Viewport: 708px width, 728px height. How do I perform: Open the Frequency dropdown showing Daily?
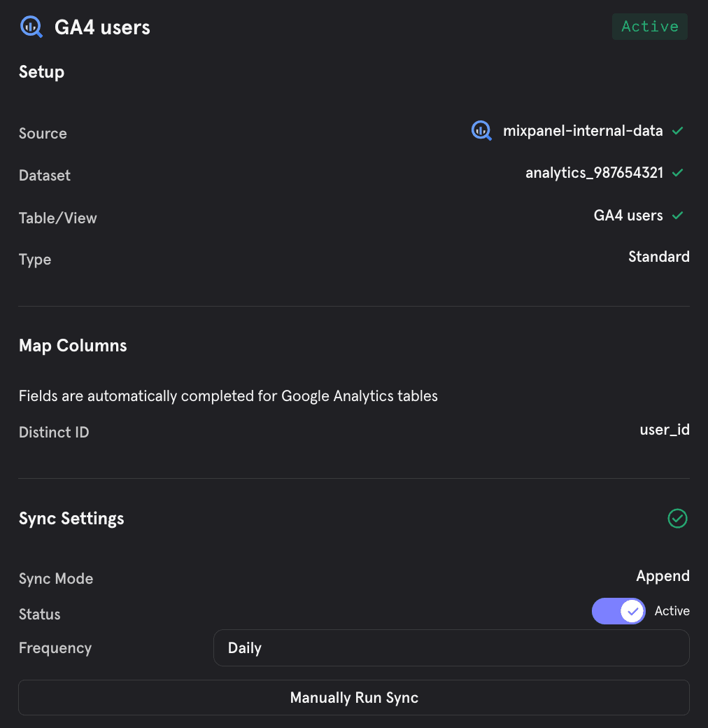click(x=451, y=647)
